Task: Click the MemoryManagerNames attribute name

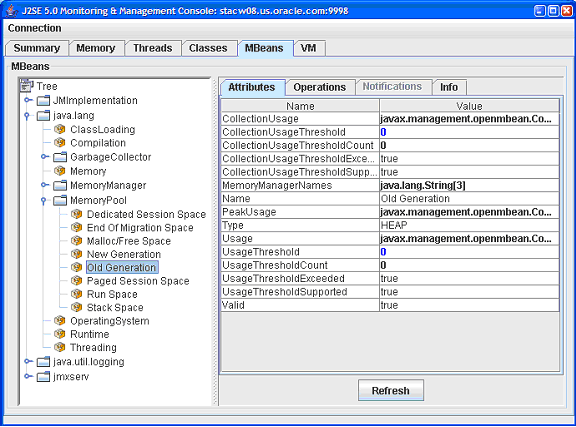Action: 300,185
